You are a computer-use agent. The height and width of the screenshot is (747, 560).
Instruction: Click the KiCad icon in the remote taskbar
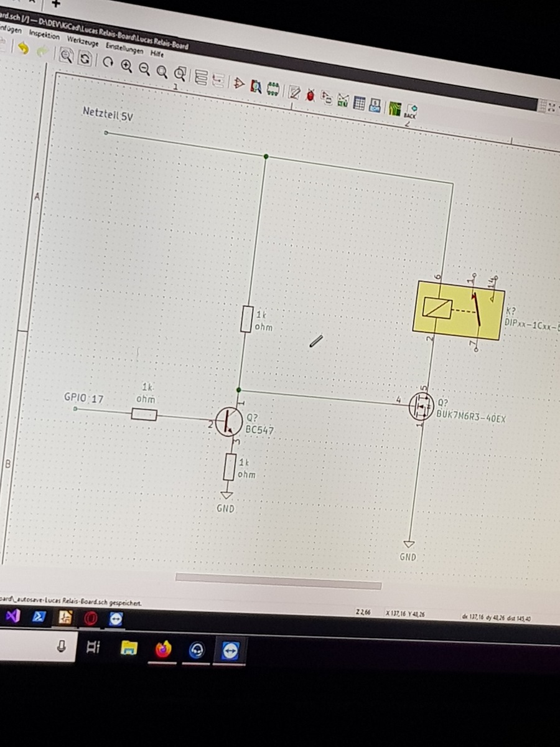coord(65,618)
